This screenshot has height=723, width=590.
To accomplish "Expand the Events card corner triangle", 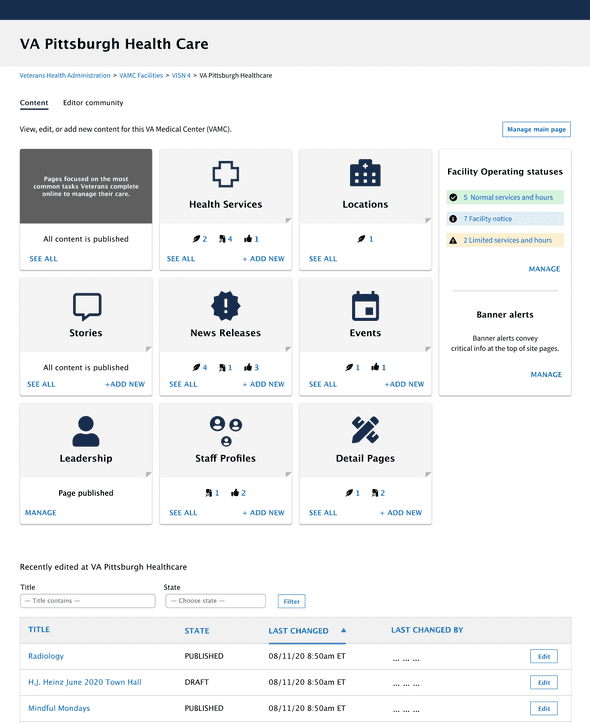I will [428, 349].
